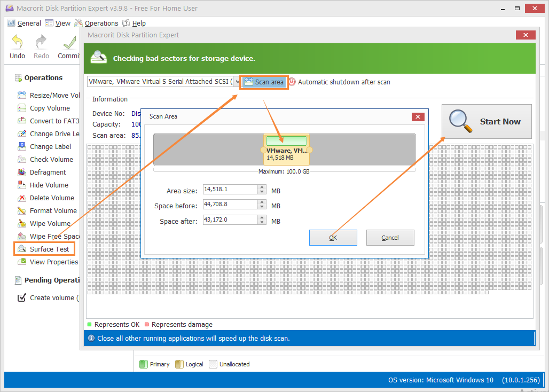Increase the Space after spinner value
Image resolution: width=549 pixels, height=392 pixels.
point(262,218)
